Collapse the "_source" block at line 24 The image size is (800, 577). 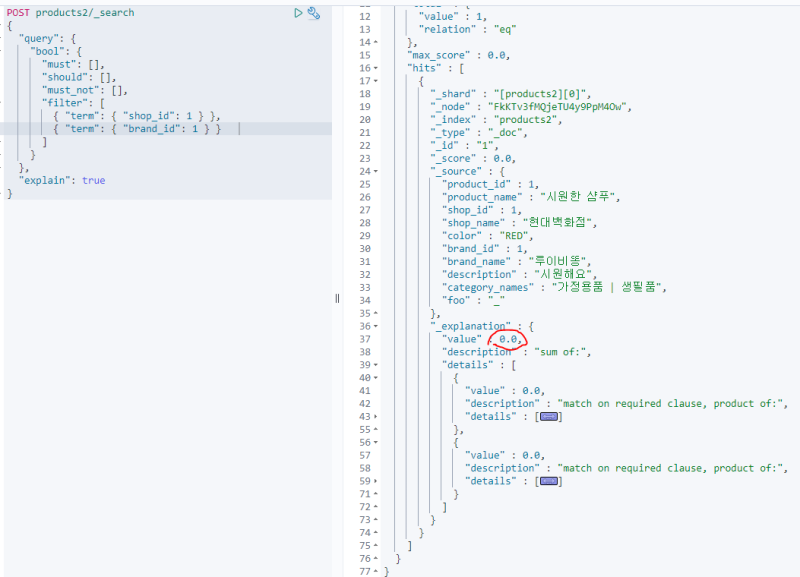point(376,171)
